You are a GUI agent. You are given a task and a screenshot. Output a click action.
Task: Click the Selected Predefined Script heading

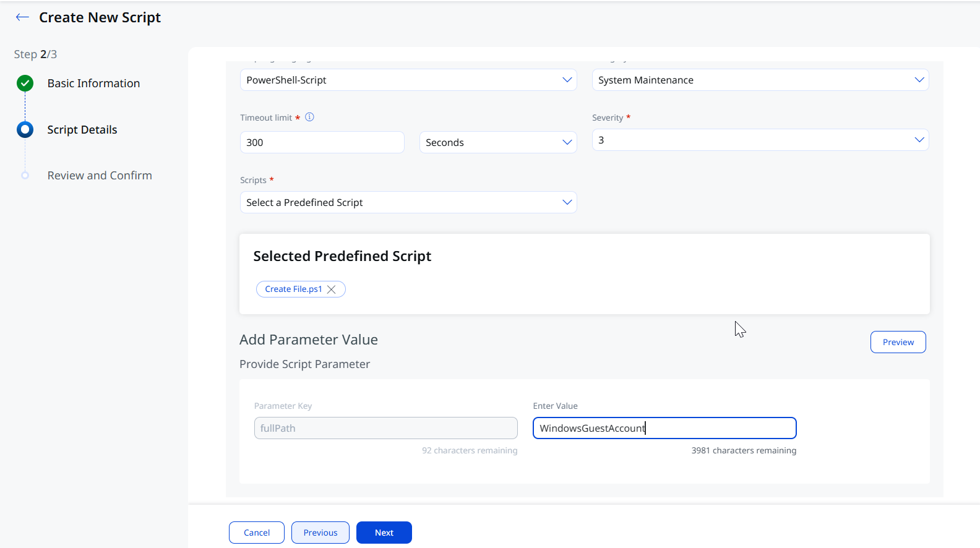coord(342,256)
